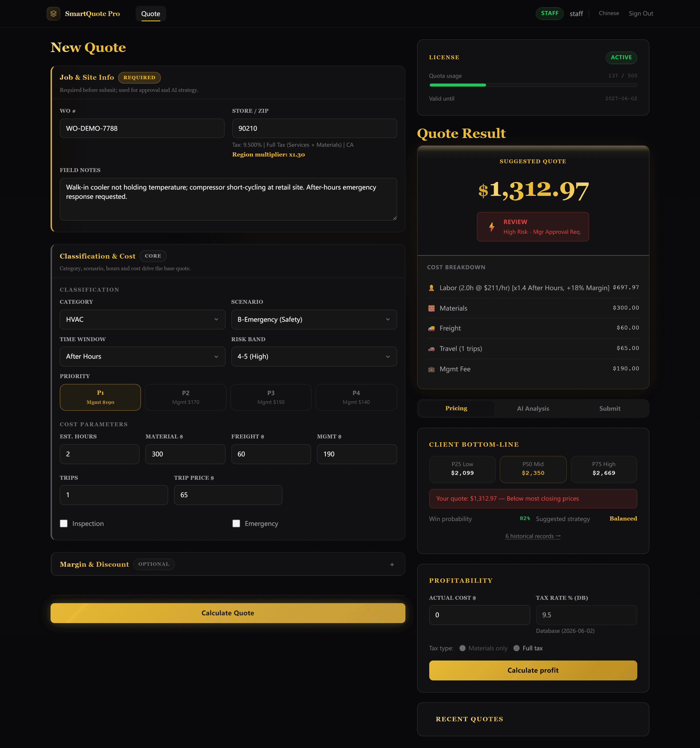The width and height of the screenshot is (700, 748).
Task: Open the Quote tab in the navbar
Action: point(150,14)
